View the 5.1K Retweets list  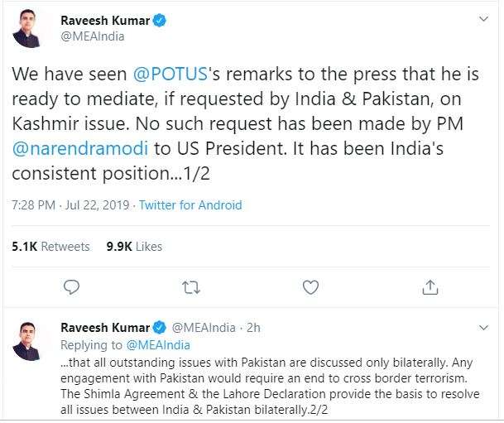pyautogui.click(x=50, y=247)
